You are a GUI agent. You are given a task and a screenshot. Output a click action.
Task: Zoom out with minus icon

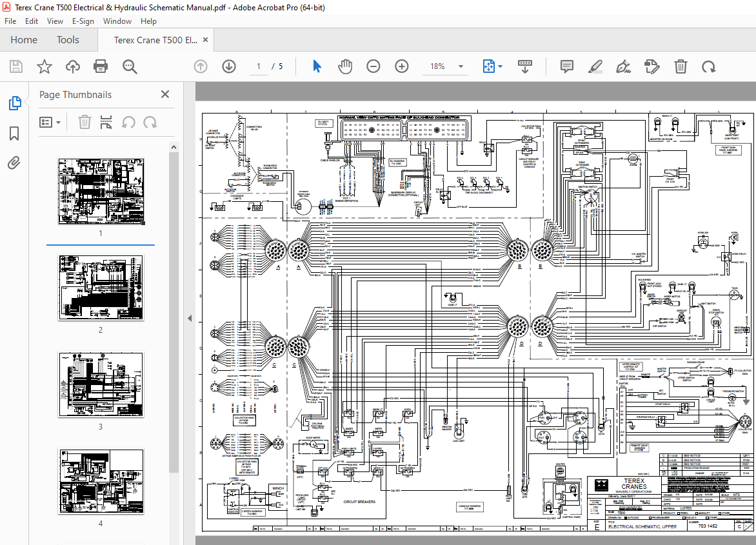tap(373, 66)
